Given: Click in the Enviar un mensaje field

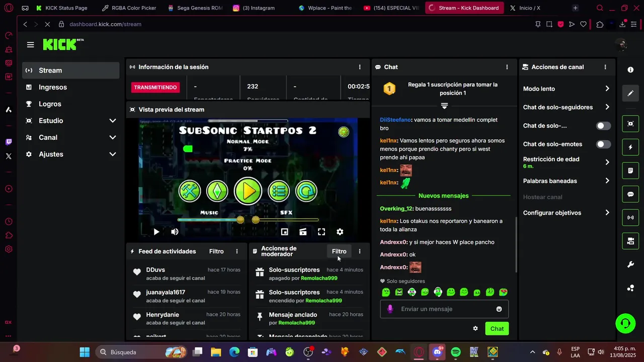Looking at the screenshot, I should [x=444, y=309].
